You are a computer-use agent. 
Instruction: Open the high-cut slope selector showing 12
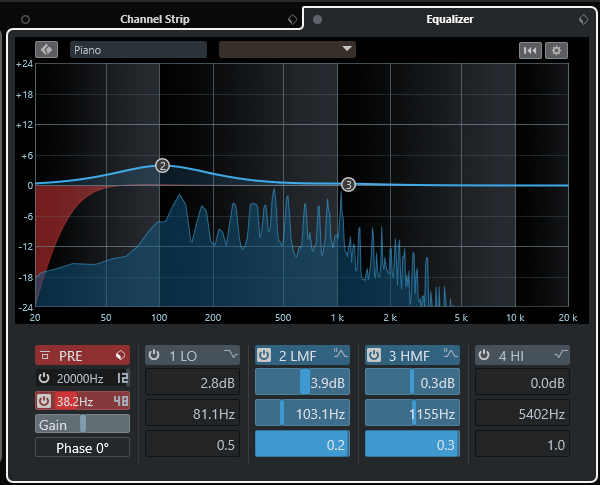(121, 378)
